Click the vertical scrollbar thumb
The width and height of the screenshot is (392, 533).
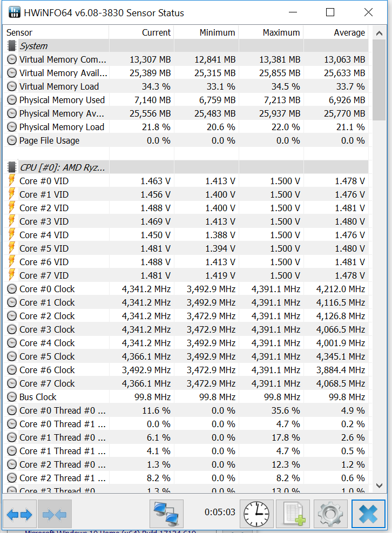(x=380, y=78)
